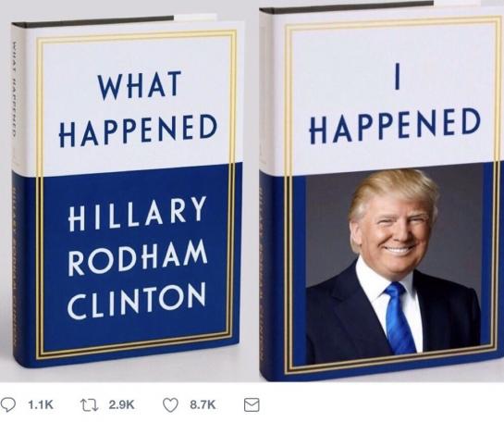The width and height of the screenshot is (504, 422).
Task: Click the reply speech bubble icon
Action: tap(8, 404)
